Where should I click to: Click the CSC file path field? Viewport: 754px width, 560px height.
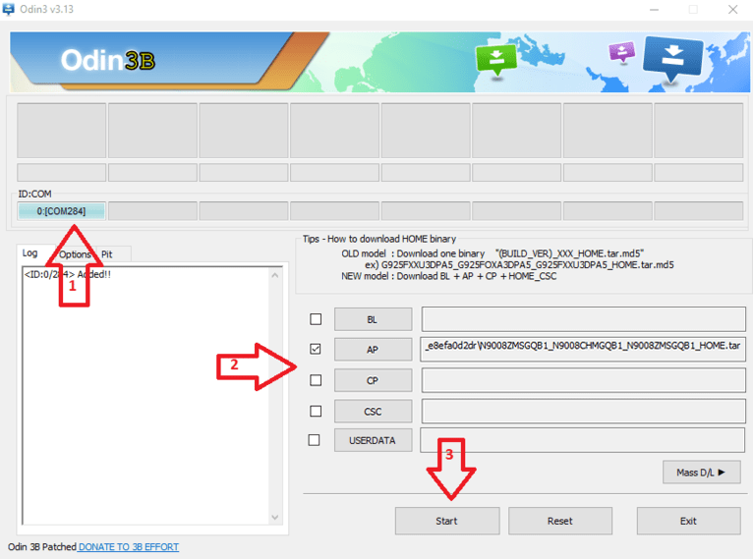pos(583,411)
